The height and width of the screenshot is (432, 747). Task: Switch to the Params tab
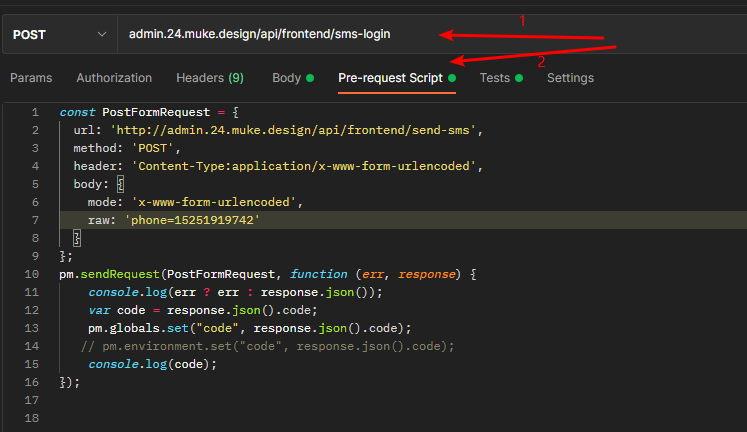(31, 78)
